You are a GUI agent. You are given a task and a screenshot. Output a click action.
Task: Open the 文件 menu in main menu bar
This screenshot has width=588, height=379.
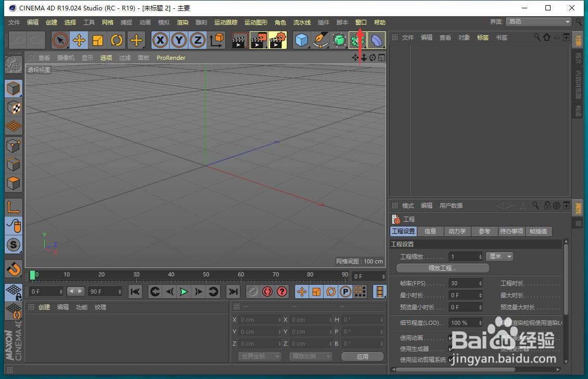[x=14, y=22]
